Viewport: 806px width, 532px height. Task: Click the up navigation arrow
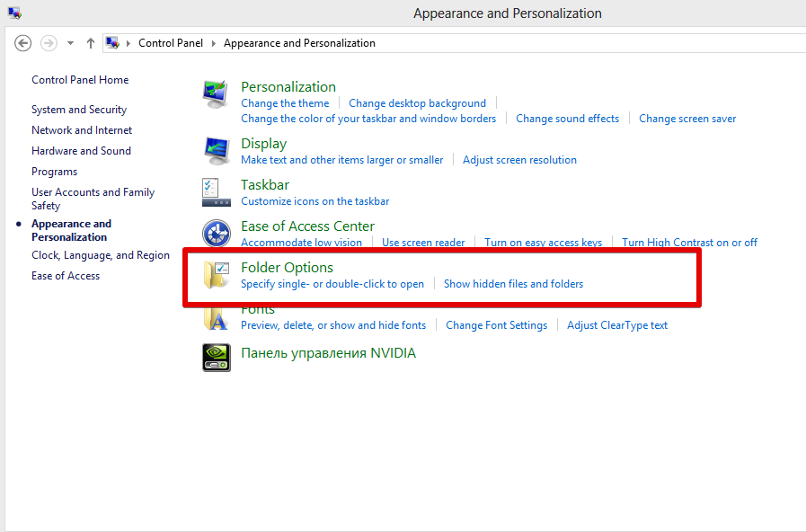pyautogui.click(x=91, y=42)
